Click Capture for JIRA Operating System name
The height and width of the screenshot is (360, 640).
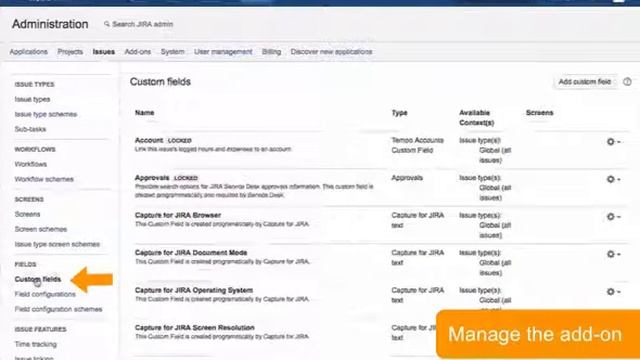194,290
